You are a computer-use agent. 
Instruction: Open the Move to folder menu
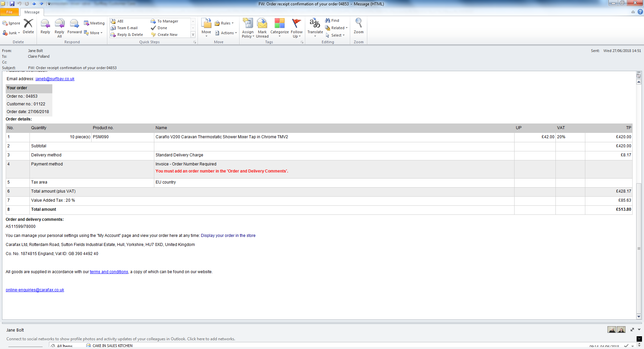tap(206, 28)
